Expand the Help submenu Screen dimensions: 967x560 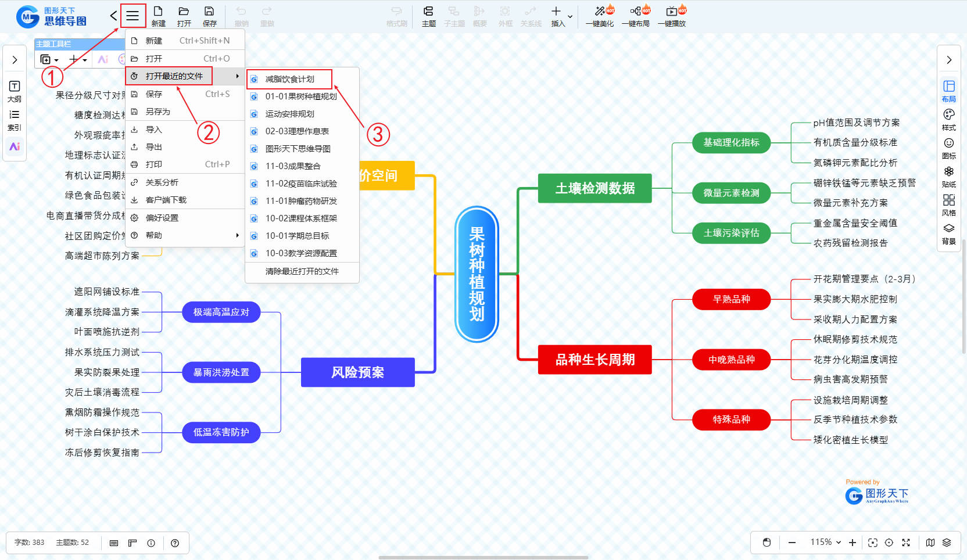coord(185,235)
